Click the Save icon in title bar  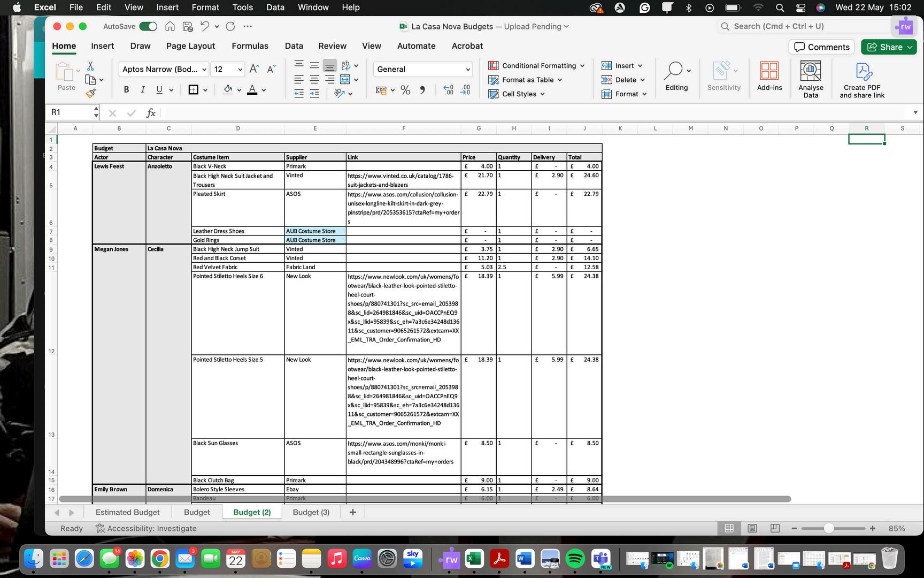tap(188, 26)
